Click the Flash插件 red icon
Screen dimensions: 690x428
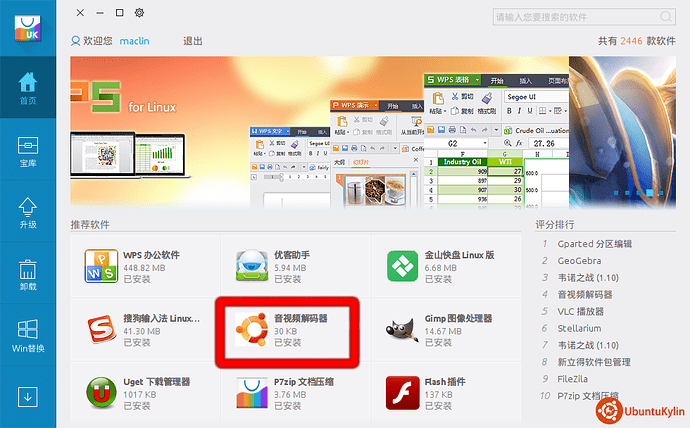(402, 393)
